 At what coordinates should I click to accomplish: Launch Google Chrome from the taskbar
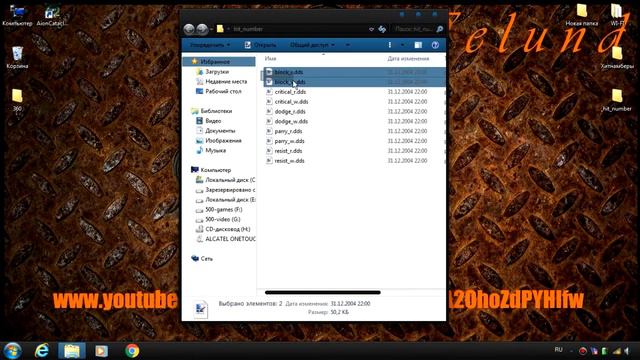pyautogui.click(x=131, y=351)
